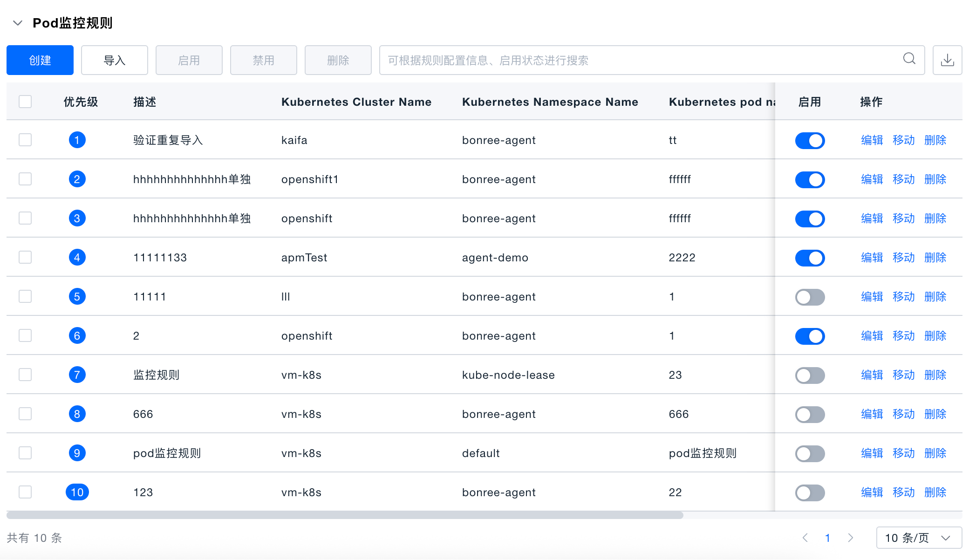969x560 pixels.
Task: Click 编辑 for priority 8 row
Action: pos(872,414)
